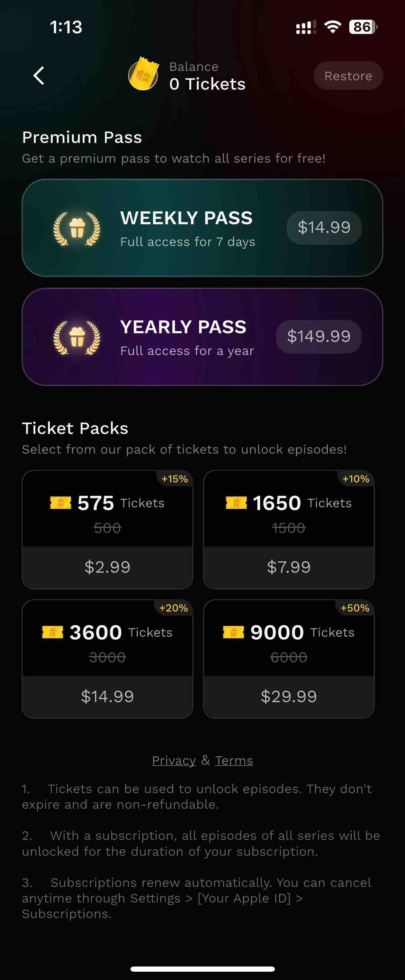Tap the Yearly Pass popcorn laurel icon
Image resolution: width=405 pixels, height=980 pixels.
pyautogui.click(x=77, y=337)
